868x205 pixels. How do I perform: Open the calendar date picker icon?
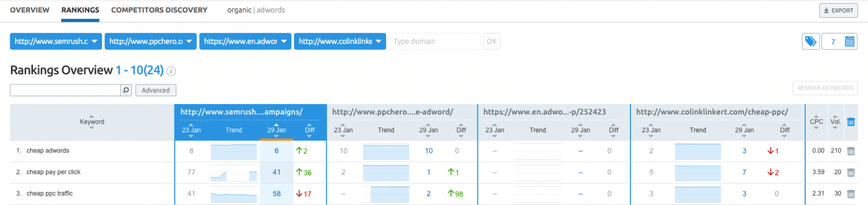(850, 41)
